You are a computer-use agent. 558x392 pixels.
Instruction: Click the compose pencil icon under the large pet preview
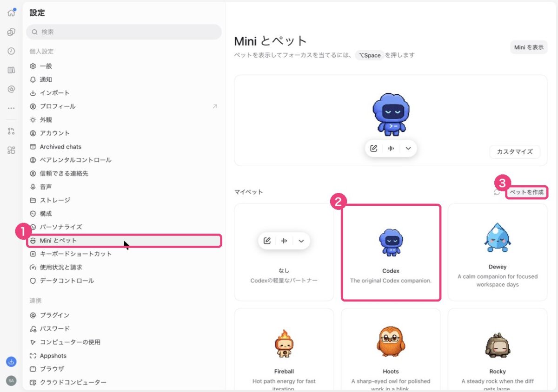click(373, 148)
